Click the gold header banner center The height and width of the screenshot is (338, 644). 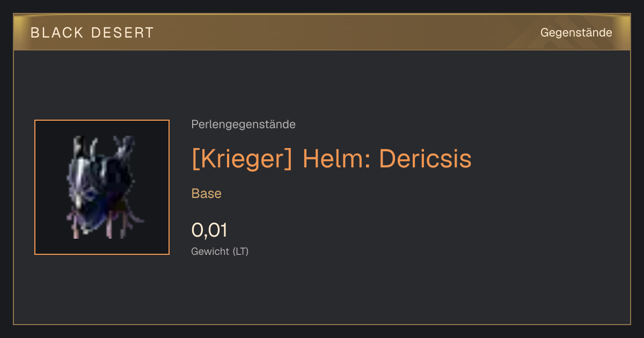(x=322, y=32)
